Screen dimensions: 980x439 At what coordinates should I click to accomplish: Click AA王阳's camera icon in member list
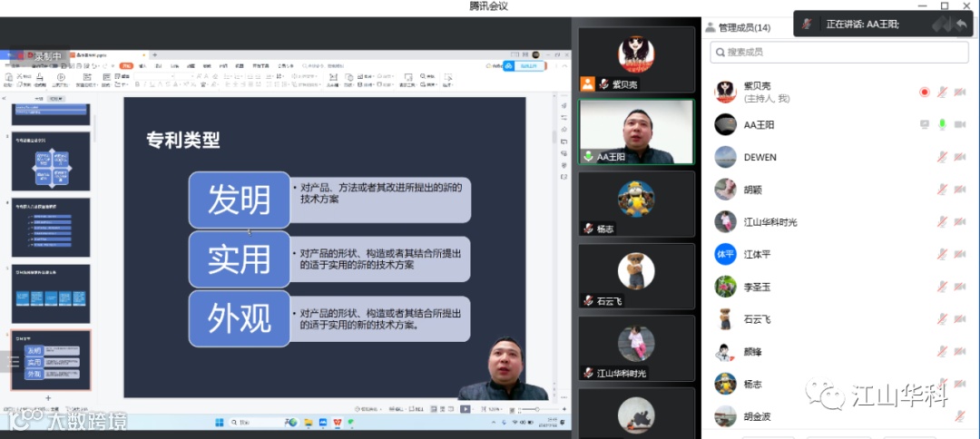[960, 124]
